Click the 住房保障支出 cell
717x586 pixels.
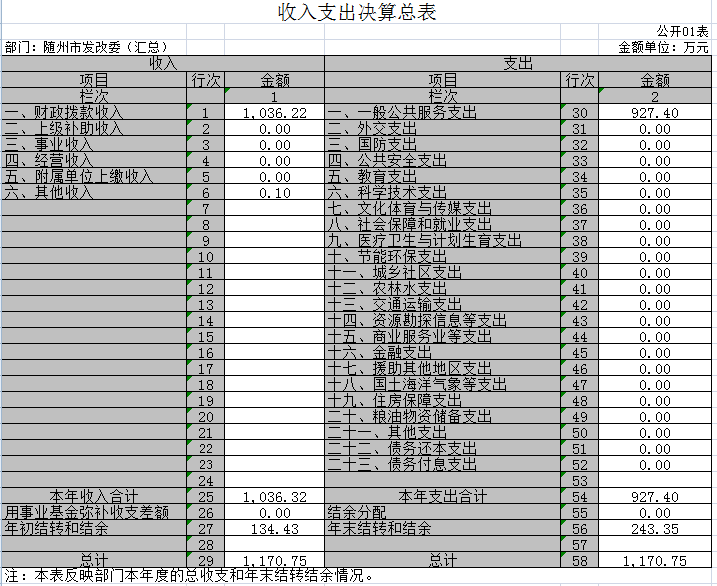(442, 400)
